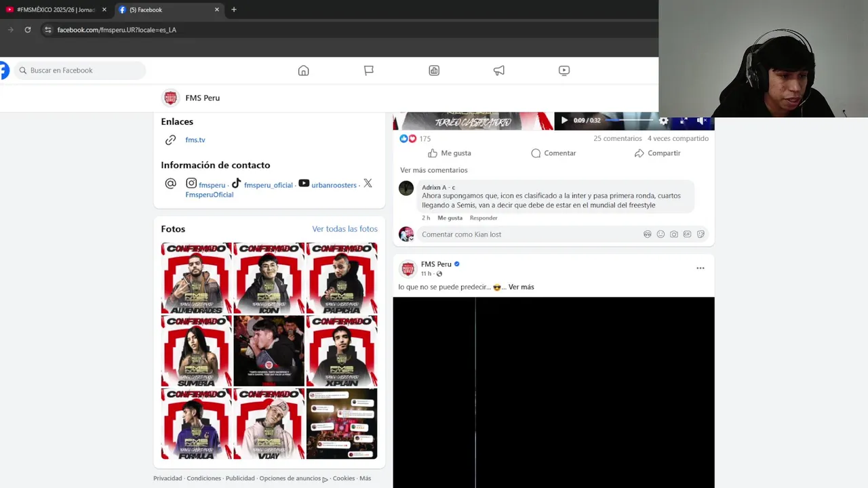The image size is (868, 488).
Task: Expand post text with Ver más
Action: click(521, 287)
